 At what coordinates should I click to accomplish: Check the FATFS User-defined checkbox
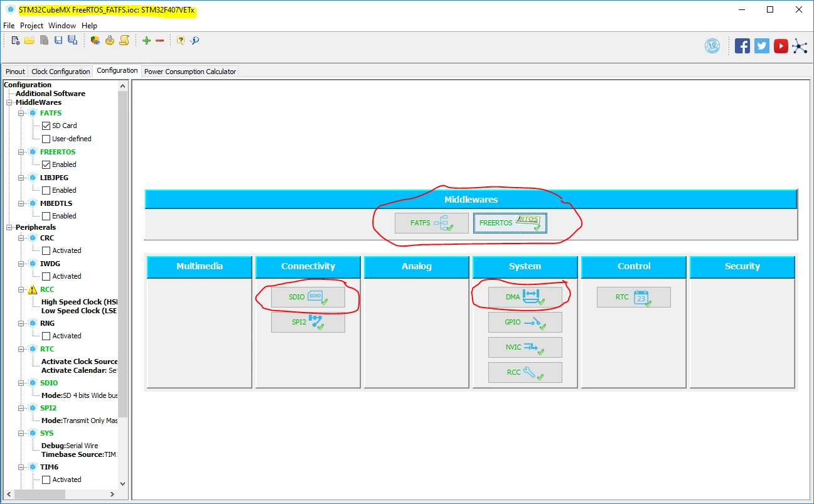tap(46, 139)
